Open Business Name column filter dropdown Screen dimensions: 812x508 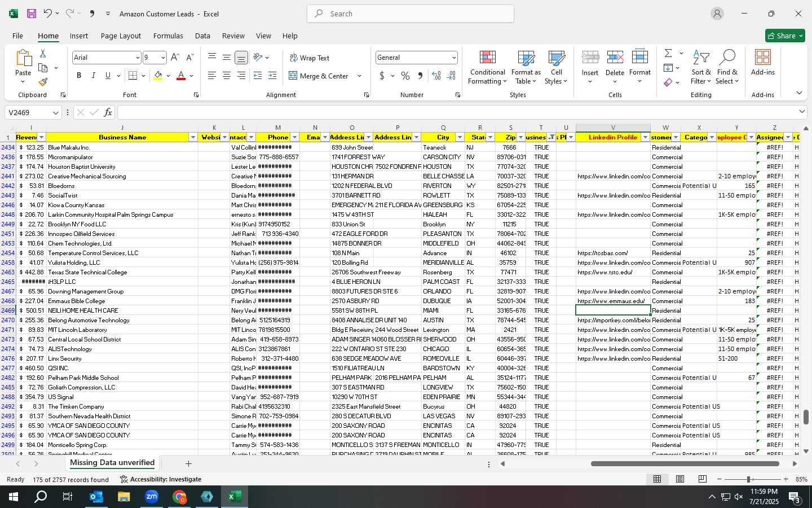coord(193,138)
